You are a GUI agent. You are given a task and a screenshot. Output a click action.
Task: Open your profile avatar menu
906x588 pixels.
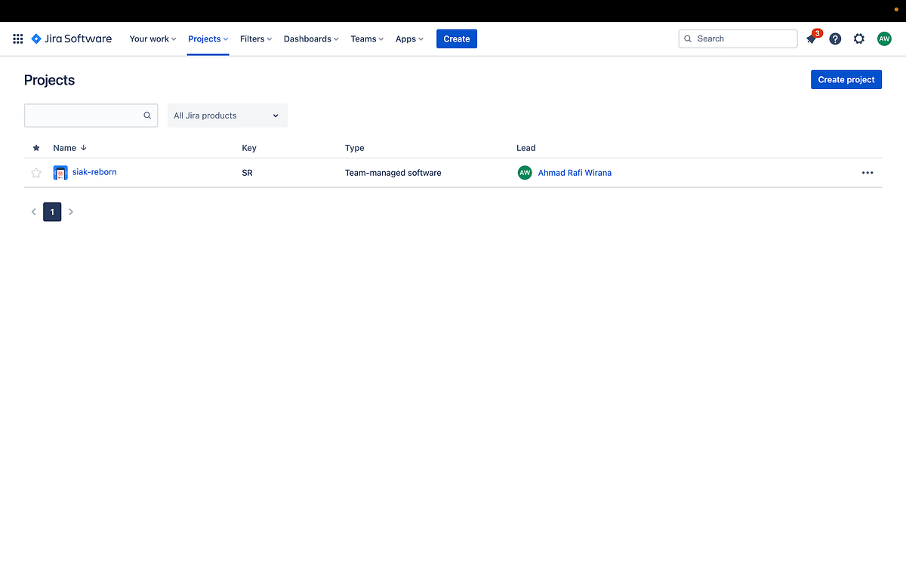pyautogui.click(x=884, y=38)
